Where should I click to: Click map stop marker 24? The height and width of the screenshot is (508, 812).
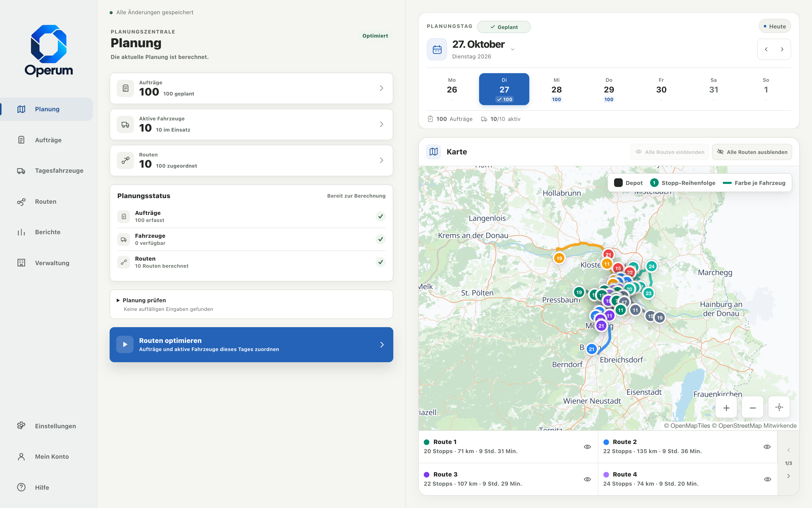[x=651, y=266]
